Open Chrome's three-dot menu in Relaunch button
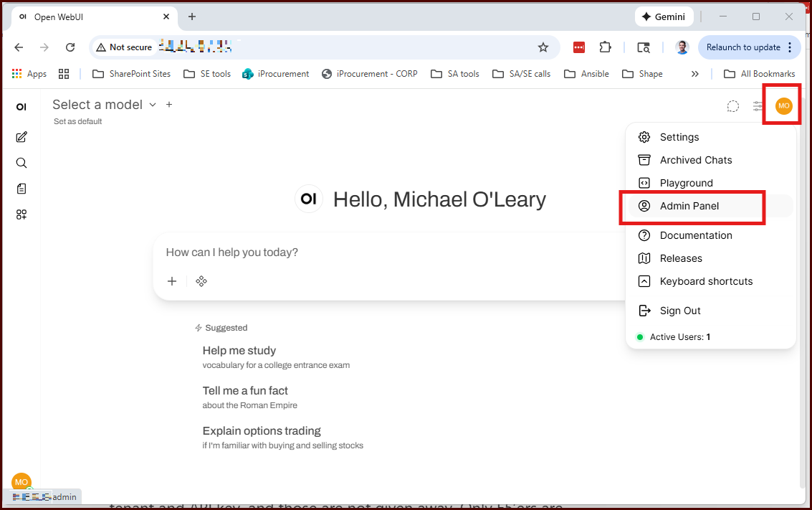The image size is (812, 510). tap(790, 47)
